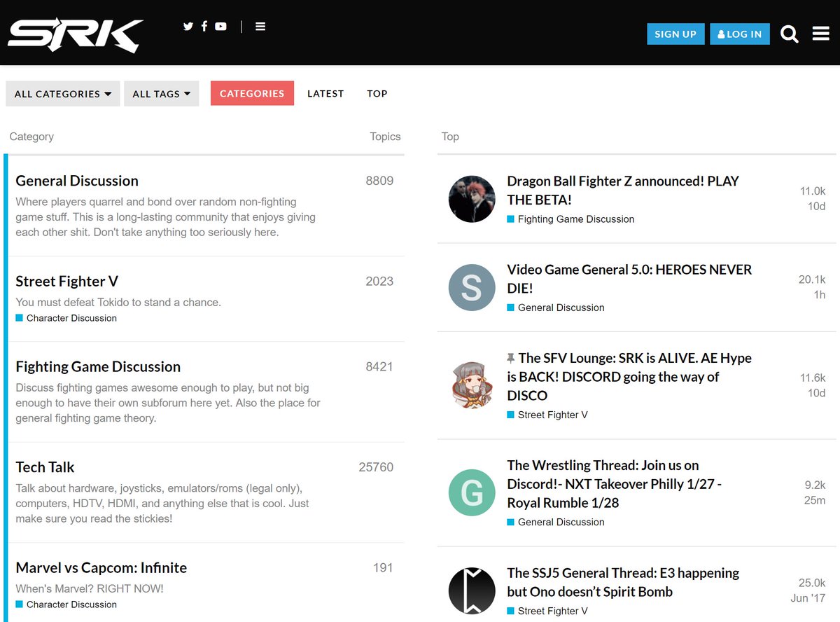Screen dimensions: 840x622
Task: Open the Tech Talk category
Action: 45,467
